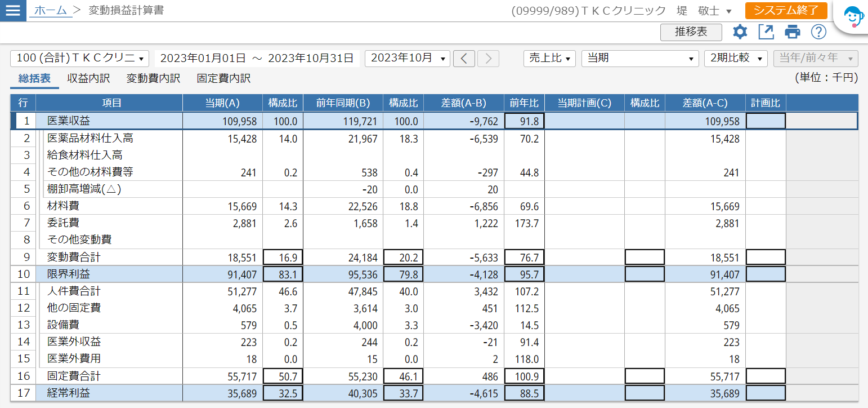
Task: Open the 2023年10月 month dropdown
Action: point(408,58)
